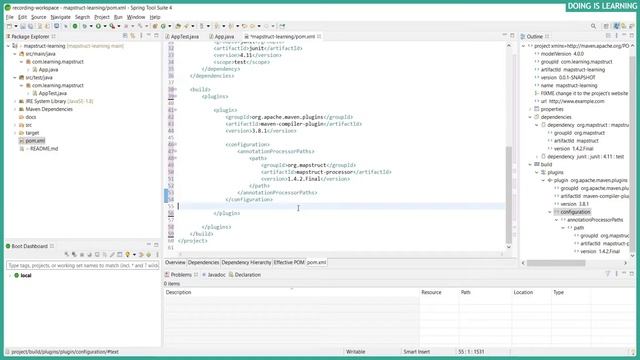Switch to the AppTest.java editor tab
Viewport: 640px width, 360px height.
coord(182,36)
